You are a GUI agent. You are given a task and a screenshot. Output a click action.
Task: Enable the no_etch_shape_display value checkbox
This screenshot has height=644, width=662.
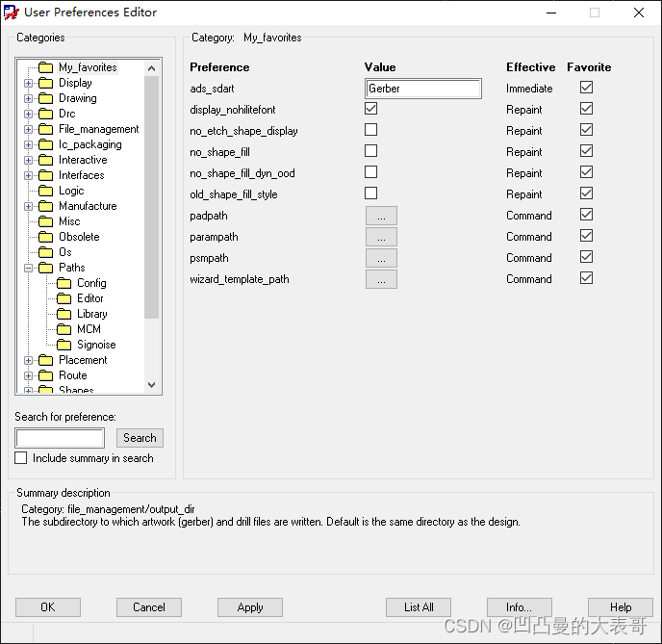point(370,130)
